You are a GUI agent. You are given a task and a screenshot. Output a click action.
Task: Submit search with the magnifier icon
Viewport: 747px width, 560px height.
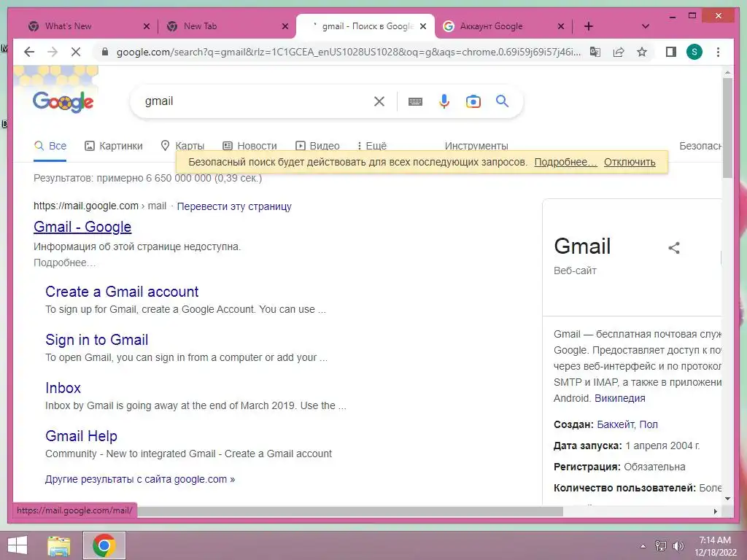coord(502,101)
